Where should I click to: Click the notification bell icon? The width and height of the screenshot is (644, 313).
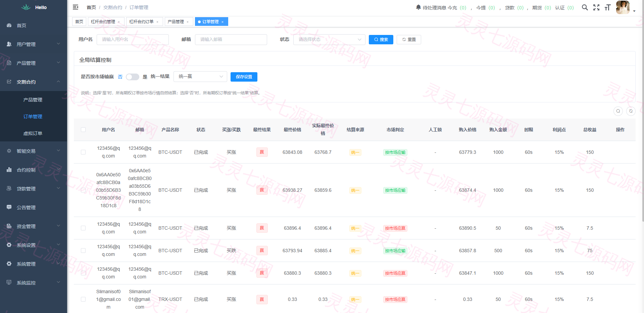coord(418,7)
